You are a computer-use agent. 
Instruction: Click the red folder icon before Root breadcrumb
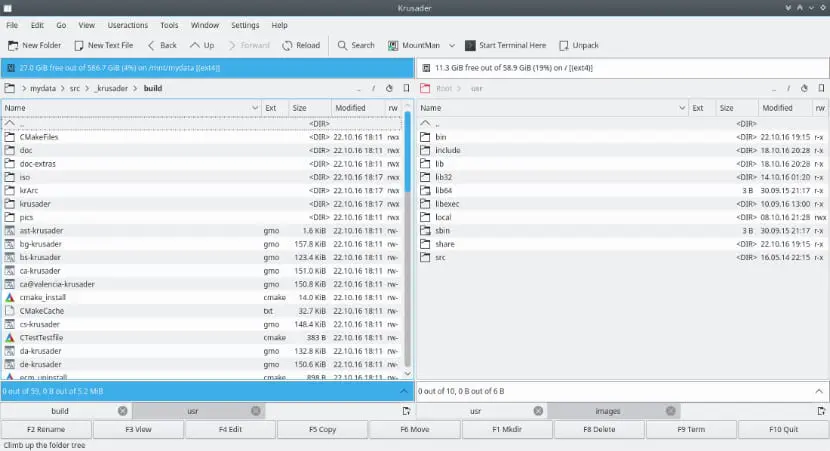pyautogui.click(x=425, y=88)
